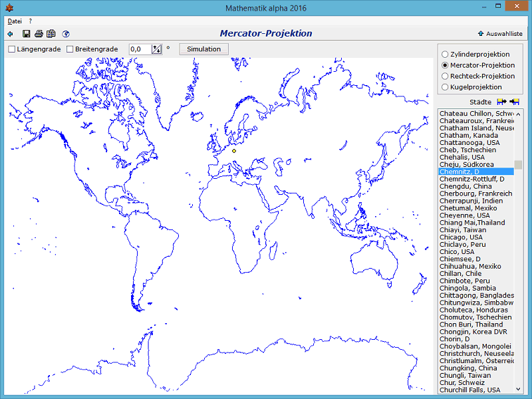Open the Auswahlliste

pyautogui.click(x=499, y=33)
